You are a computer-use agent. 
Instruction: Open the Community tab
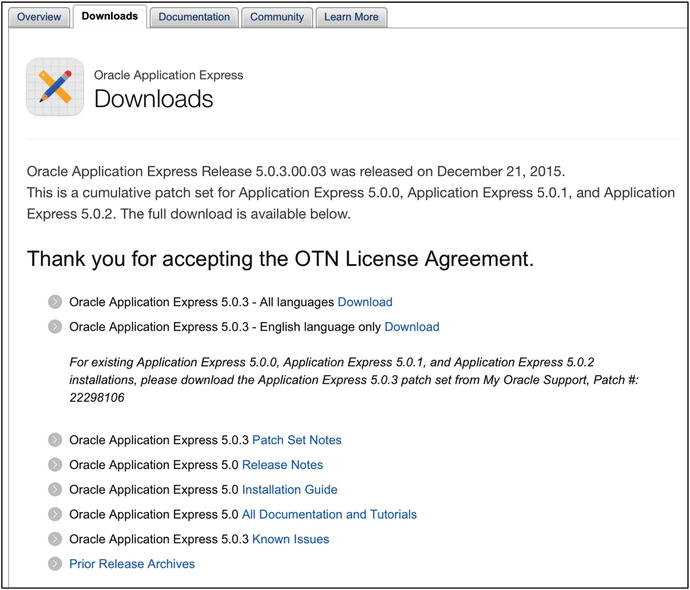277,17
